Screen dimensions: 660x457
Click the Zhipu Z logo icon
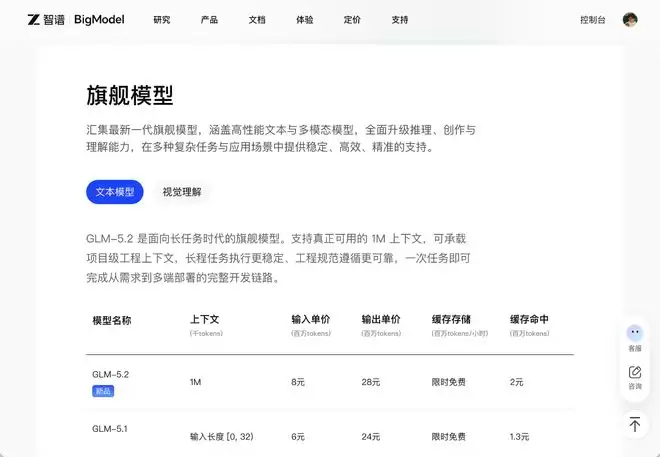coord(34,20)
